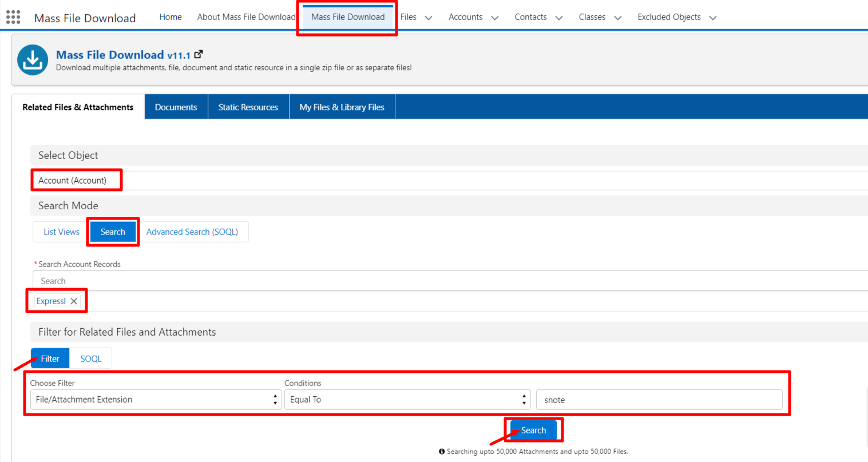Open the Conditions Equal To dropdown
This screenshot has height=462, width=868.
pyautogui.click(x=407, y=400)
